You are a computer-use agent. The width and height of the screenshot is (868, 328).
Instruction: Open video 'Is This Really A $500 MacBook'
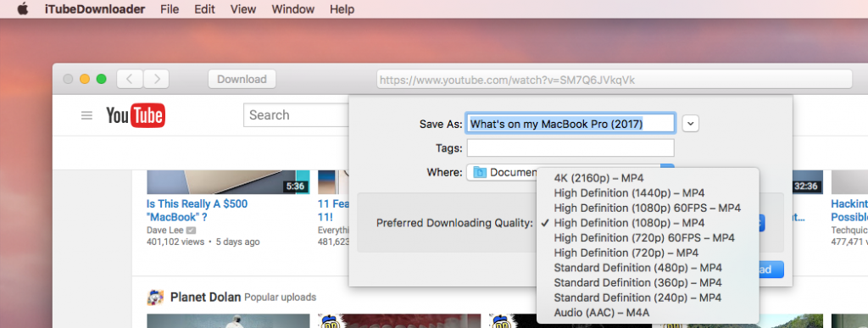(197, 210)
